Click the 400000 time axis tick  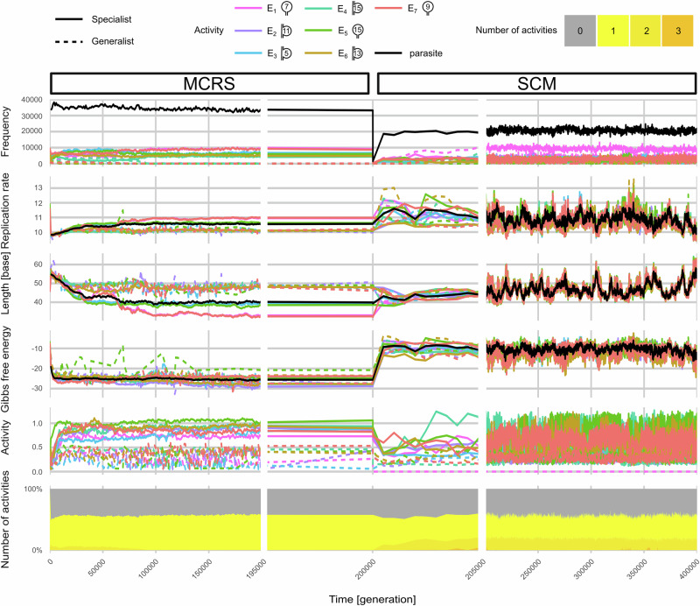click(689, 569)
